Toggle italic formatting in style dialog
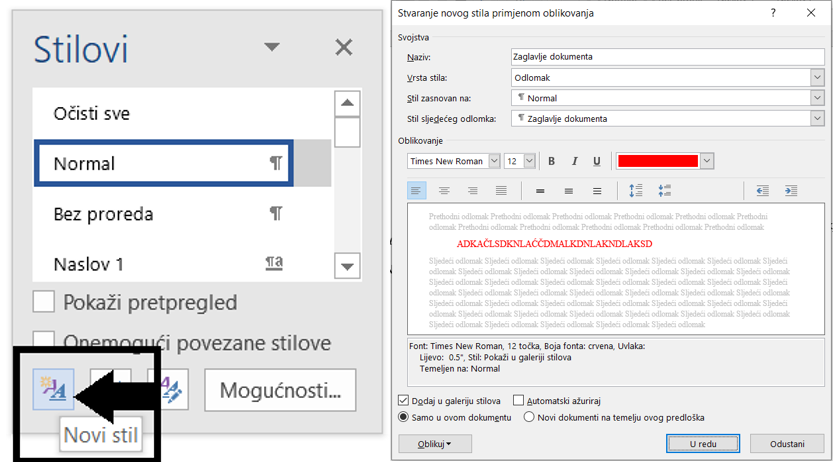Viewport: 834px width, 462px height. coord(574,161)
